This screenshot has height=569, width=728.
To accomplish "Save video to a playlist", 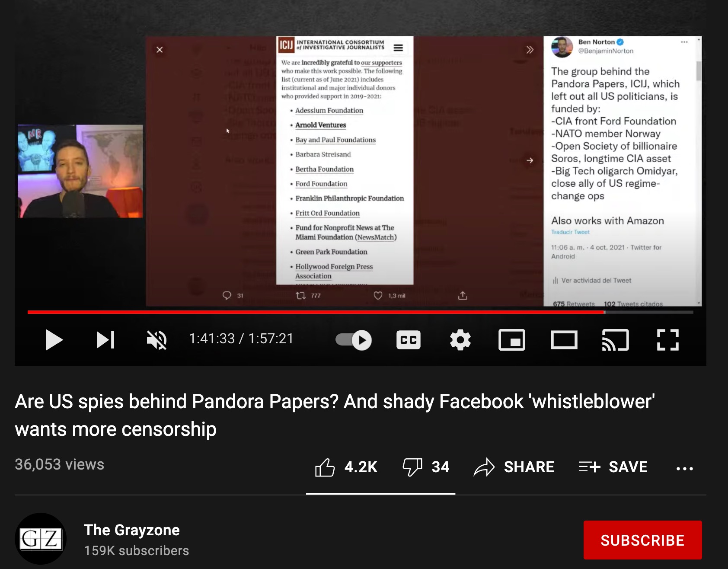I will pyautogui.click(x=613, y=467).
